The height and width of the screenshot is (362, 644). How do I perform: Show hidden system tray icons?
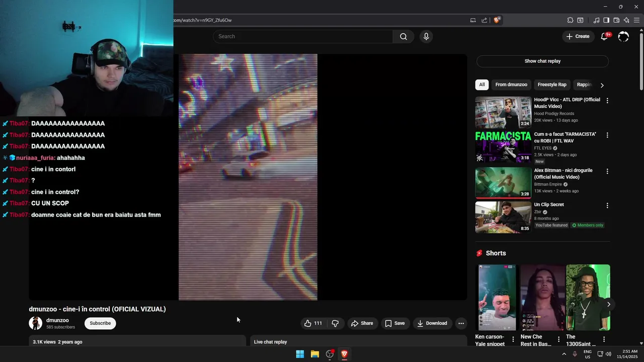[x=564, y=354]
